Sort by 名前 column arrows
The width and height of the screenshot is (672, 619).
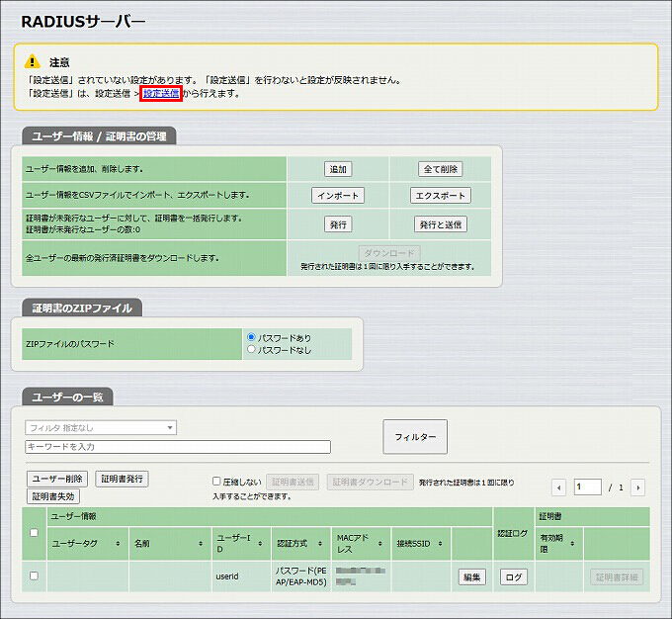pos(201,544)
